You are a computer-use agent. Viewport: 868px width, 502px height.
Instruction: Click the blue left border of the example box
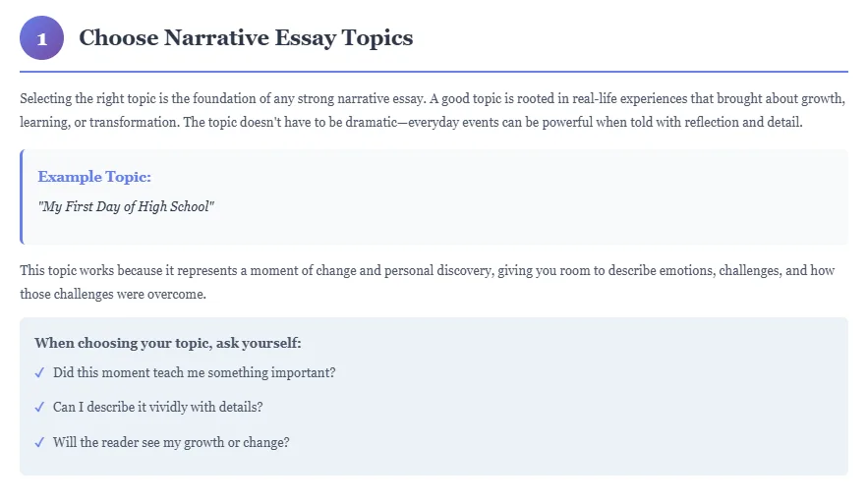(22, 196)
